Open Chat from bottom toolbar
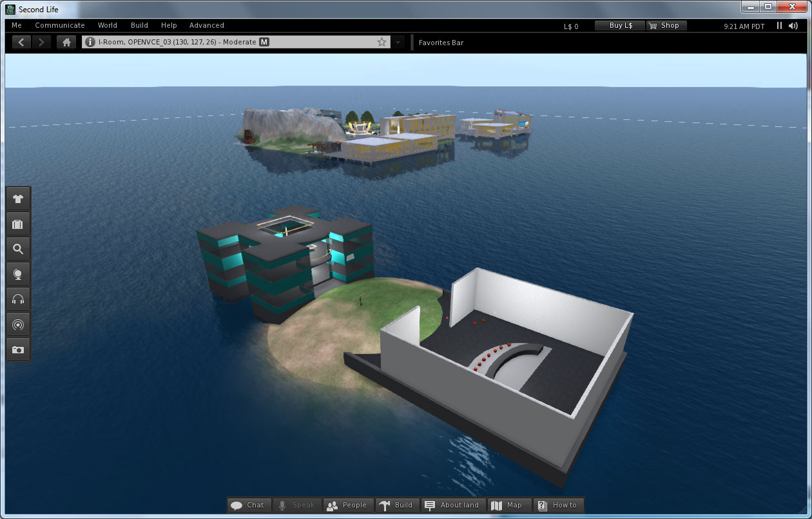 pyautogui.click(x=249, y=505)
